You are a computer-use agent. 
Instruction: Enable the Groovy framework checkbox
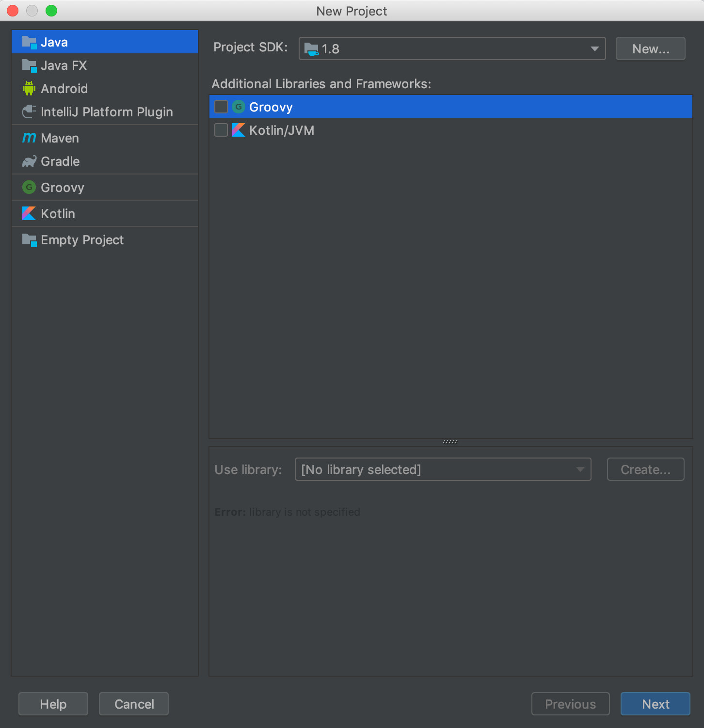point(221,107)
